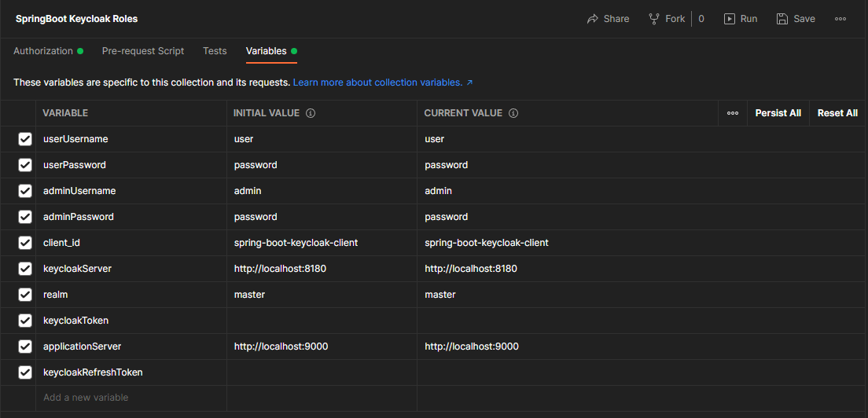868x418 pixels.
Task: Uncheck the realm variable checkbox
Action: tap(25, 295)
